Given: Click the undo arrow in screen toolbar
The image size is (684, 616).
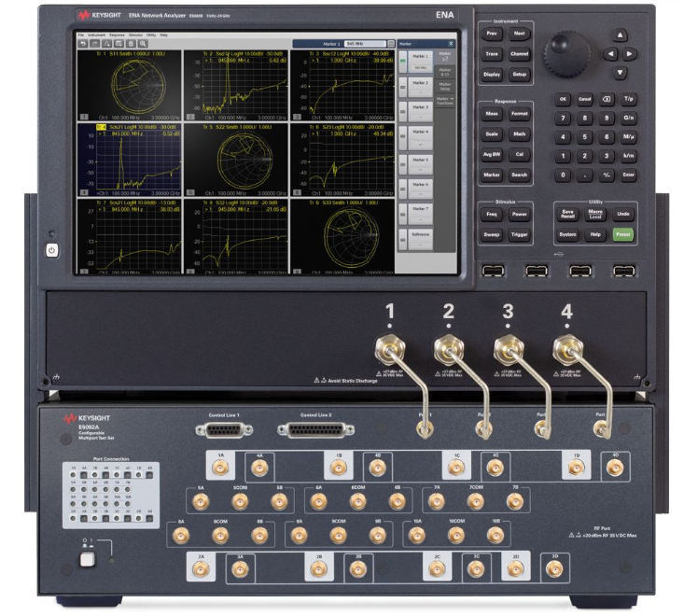Looking at the screenshot, I should pyautogui.click(x=82, y=44).
